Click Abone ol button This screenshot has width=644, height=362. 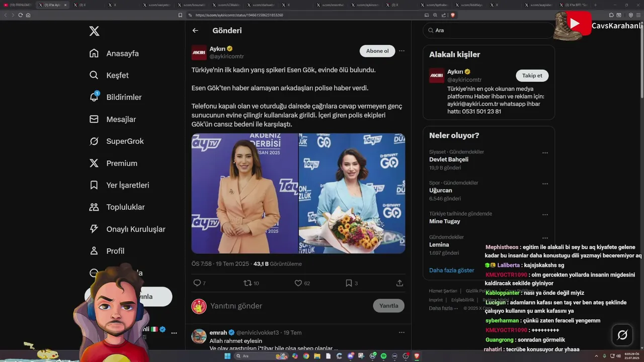pyautogui.click(x=377, y=51)
